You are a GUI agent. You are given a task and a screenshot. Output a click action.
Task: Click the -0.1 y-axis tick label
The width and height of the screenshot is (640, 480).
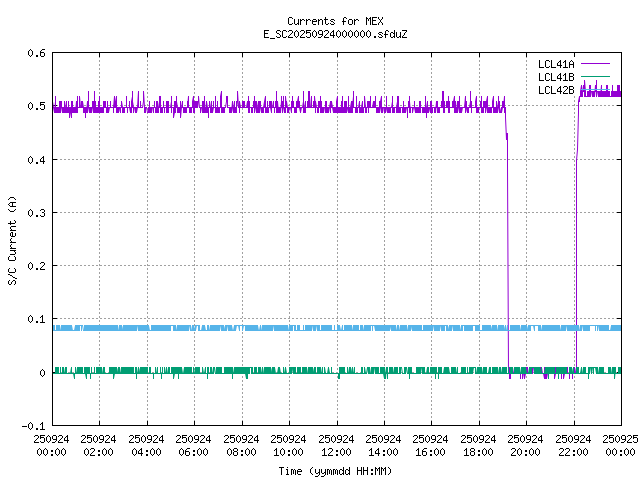point(31,426)
